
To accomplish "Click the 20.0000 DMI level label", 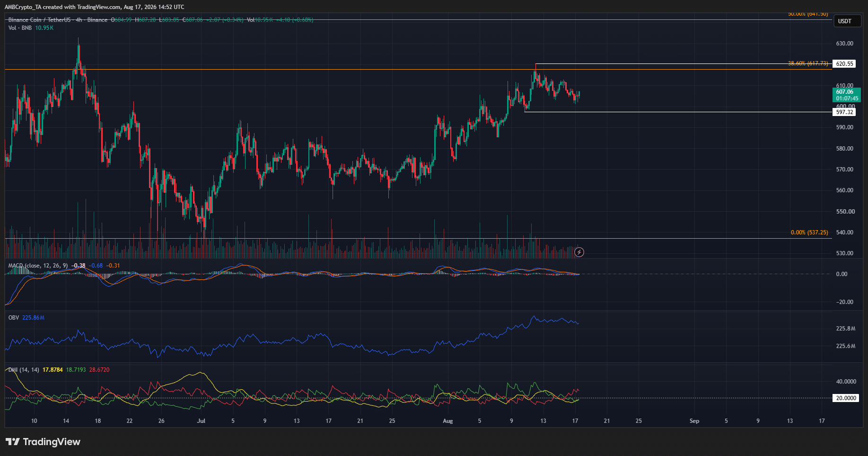I will (846, 398).
